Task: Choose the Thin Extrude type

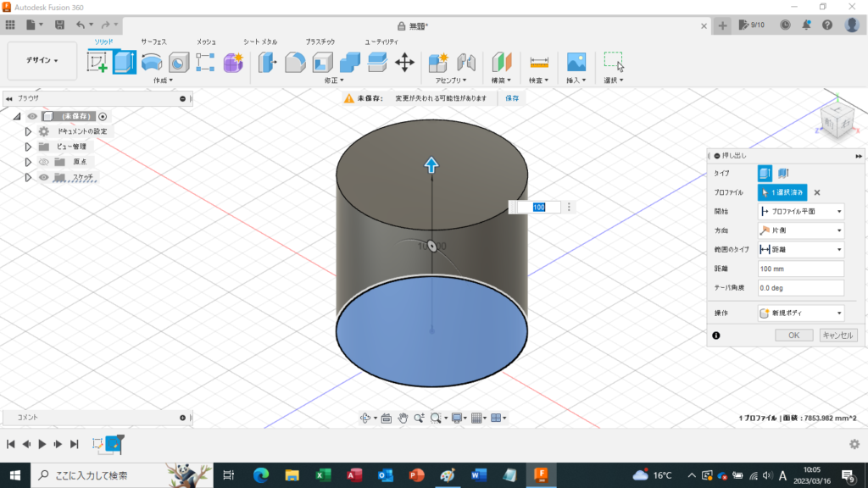Action: click(782, 173)
